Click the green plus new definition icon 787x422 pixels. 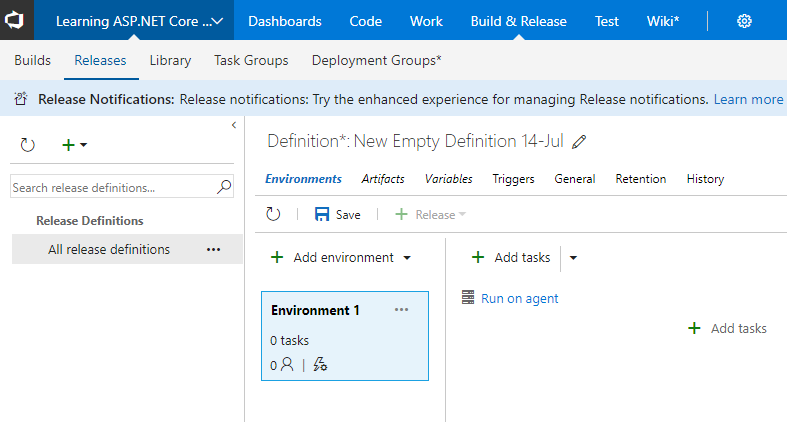pyautogui.click(x=68, y=145)
